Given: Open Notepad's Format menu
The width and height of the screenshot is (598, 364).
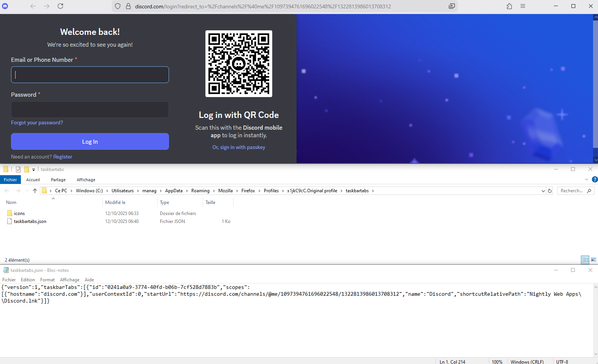Looking at the screenshot, I should pyautogui.click(x=47, y=280).
